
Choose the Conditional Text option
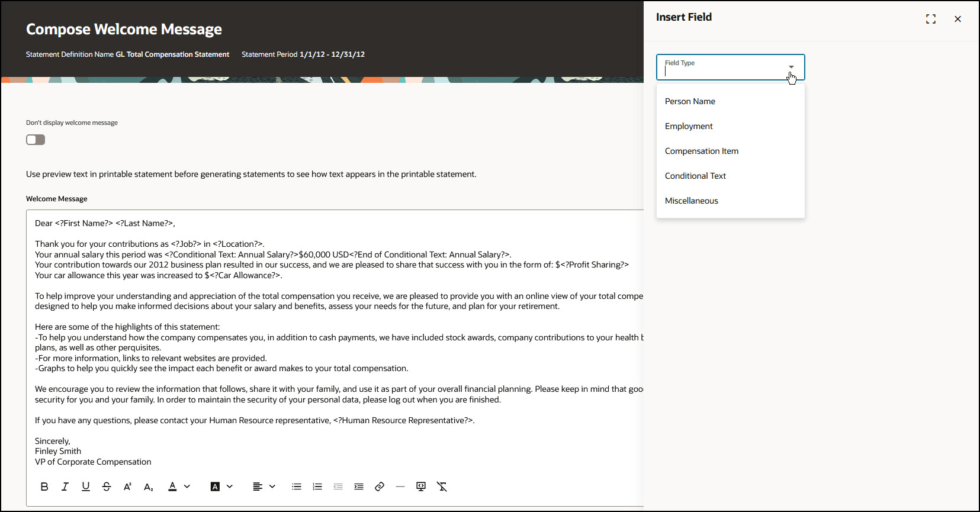[695, 176]
